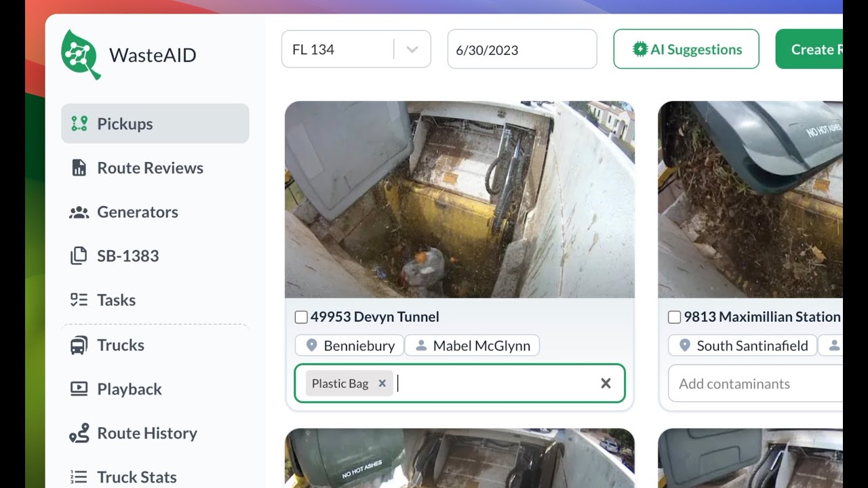Click the Pickups route icon in sidebar

(x=79, y=123)
